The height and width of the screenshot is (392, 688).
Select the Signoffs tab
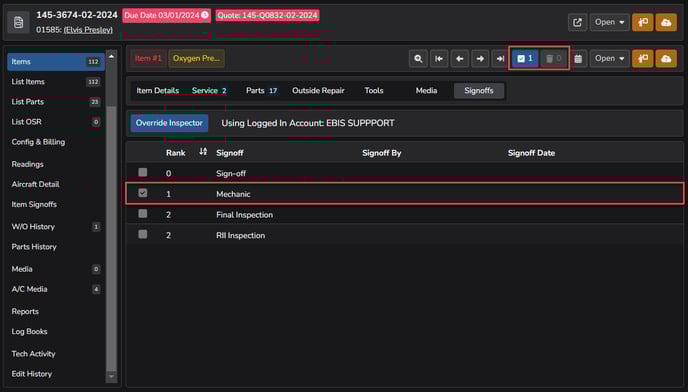[479, 90]
